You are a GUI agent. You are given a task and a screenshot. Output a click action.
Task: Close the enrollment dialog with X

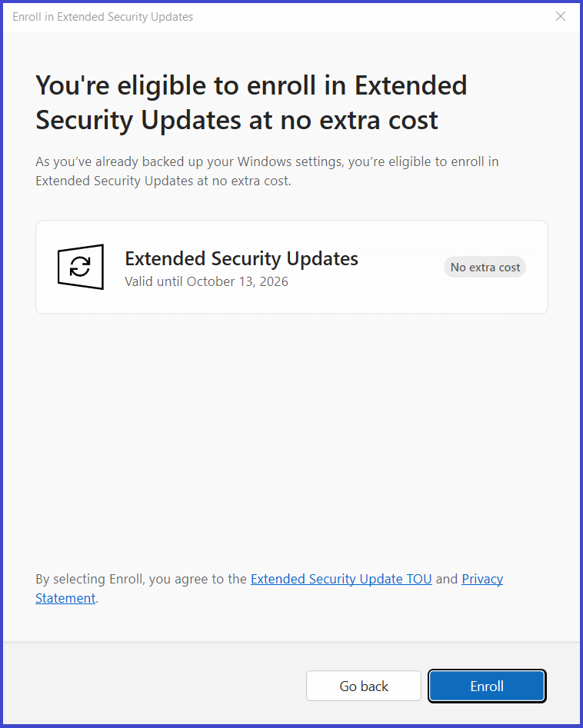(561, 16)
